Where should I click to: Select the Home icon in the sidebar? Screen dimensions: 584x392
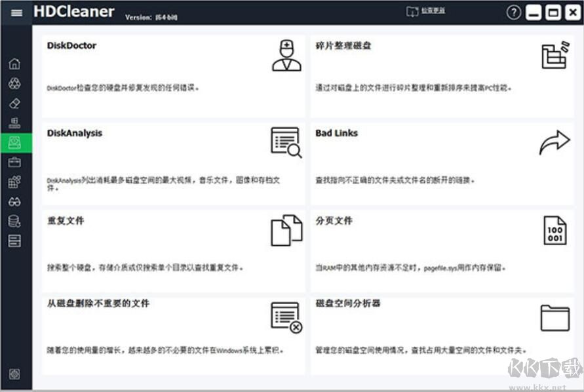[14, 64]
